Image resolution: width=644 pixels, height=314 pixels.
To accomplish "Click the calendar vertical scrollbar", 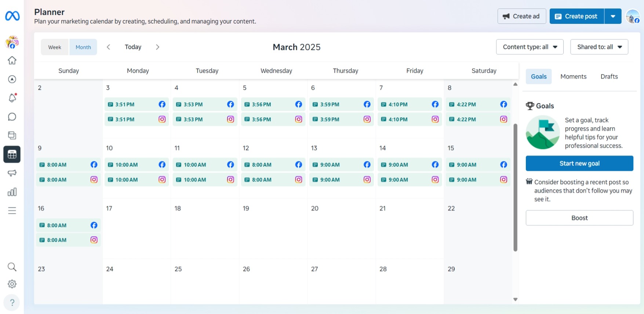I will click(x=515, y=187).
